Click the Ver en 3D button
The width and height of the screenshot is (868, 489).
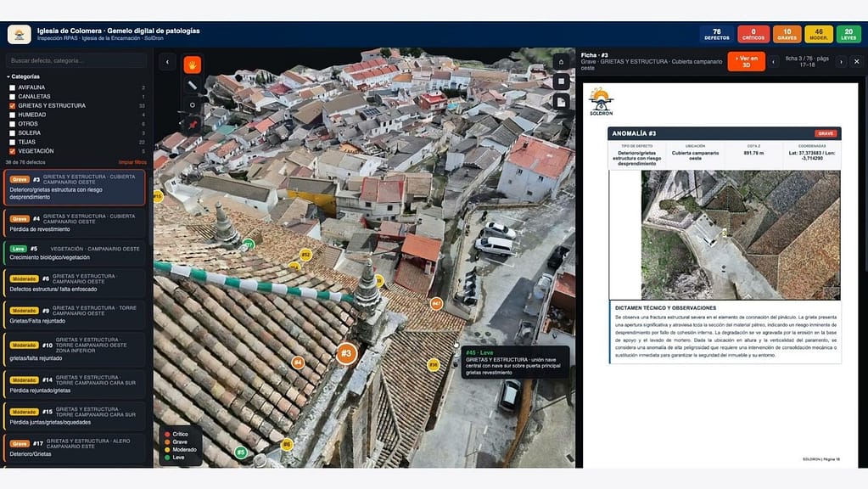746,61
